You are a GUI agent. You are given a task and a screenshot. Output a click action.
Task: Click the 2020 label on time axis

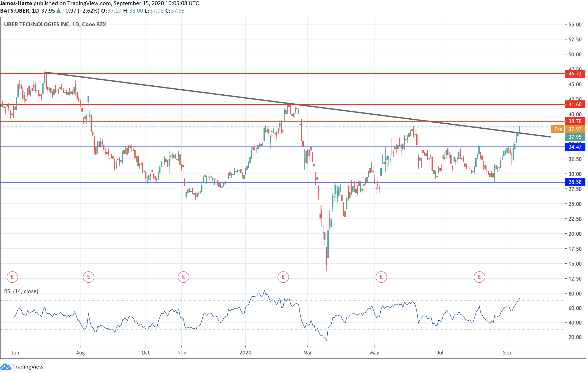pyautogui.click(x=245, y=353)
